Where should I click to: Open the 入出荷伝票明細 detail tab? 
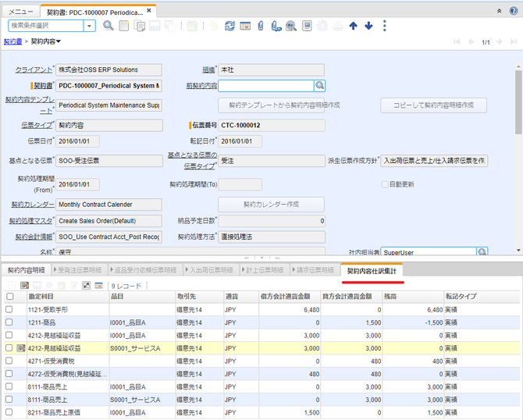(211, 270)
